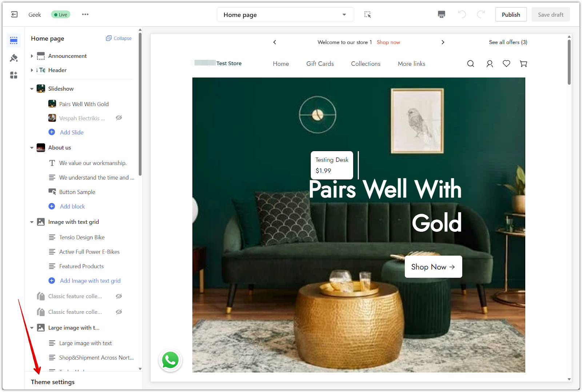This screenshot has width=582, height=392.
Task: Go to previous announcement with left arrow
Action: click(275, 42)
